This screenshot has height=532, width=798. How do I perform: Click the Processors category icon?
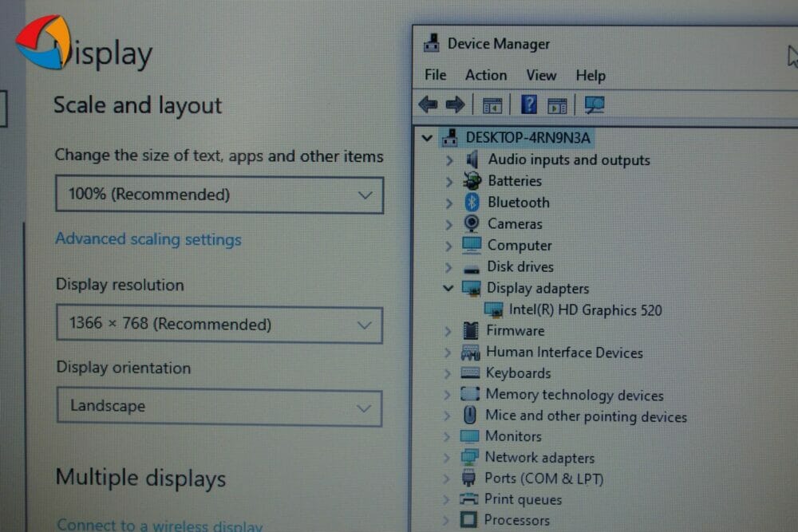pyautogui.click(x=468, y=520)
